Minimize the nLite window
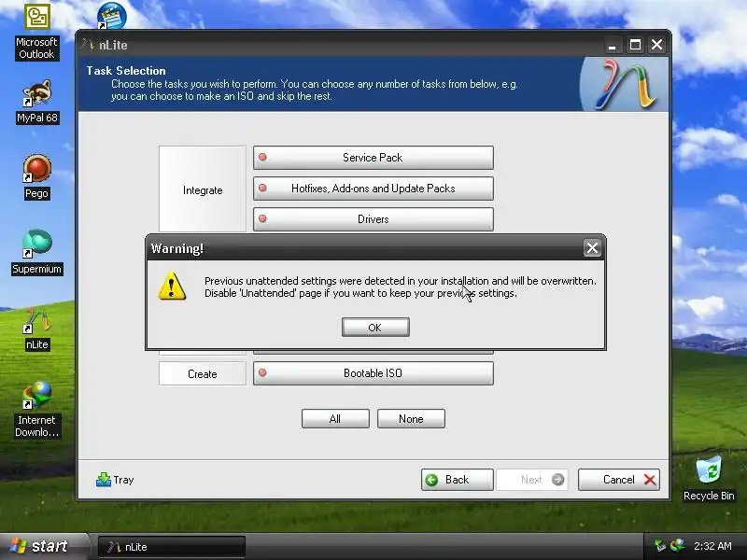Screen dimensions: 747x560 pyautogui.click(x=613, y=45)
